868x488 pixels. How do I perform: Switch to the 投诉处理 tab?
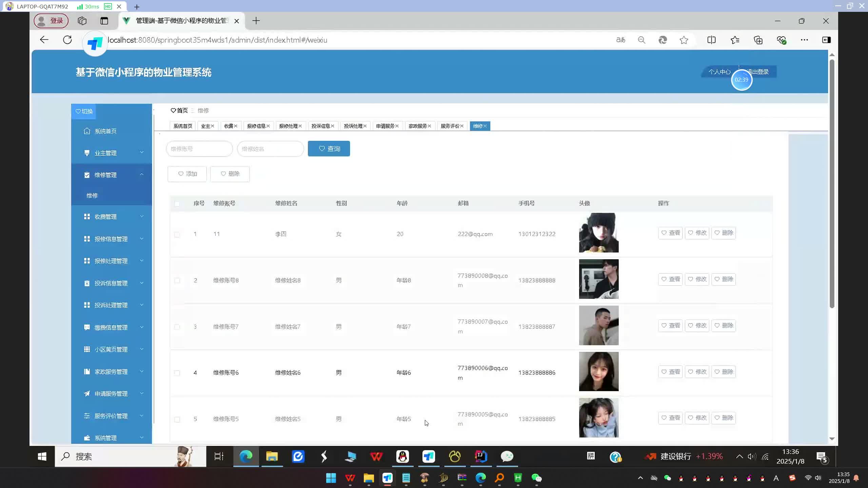pos(353,126)
